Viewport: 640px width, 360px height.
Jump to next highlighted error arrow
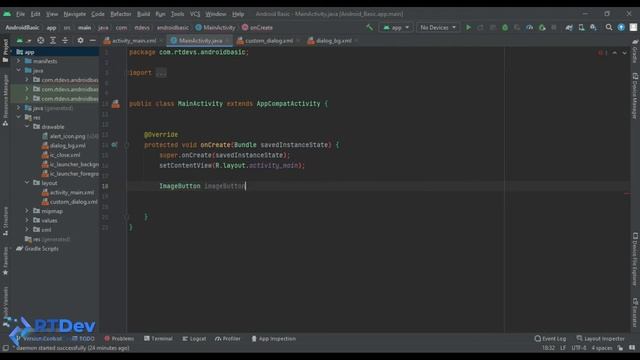(624, 53)
